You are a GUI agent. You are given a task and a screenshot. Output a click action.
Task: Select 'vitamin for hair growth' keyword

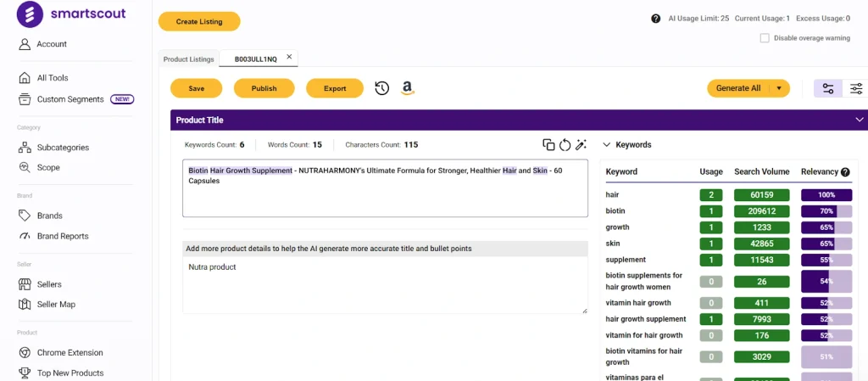click(x=644, y=335)
